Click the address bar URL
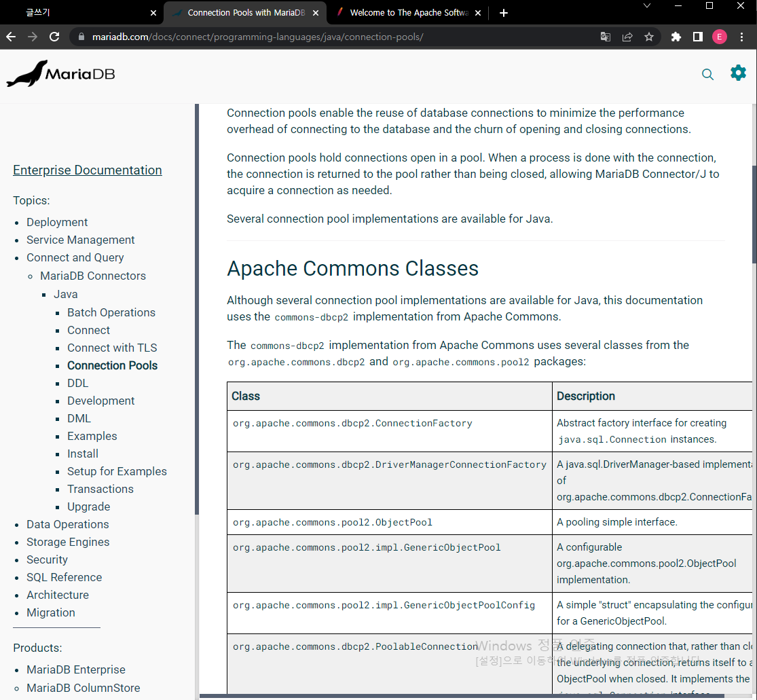The width and height of the screenshot is (757, 700). 257,37
